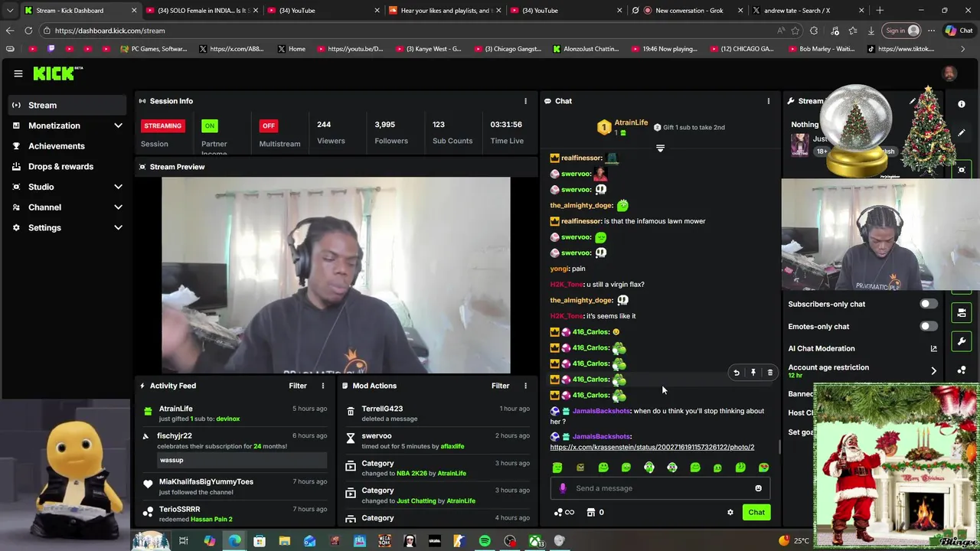The height and width of the screenshot is (551, 980).
Task: Click the shop icon showing 0
Action: tap(596, 513)
